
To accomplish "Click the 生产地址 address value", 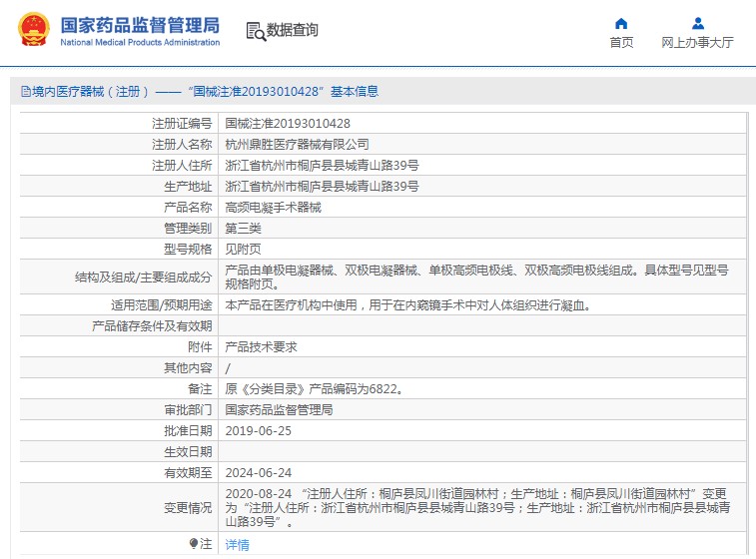I will point(322,186).
